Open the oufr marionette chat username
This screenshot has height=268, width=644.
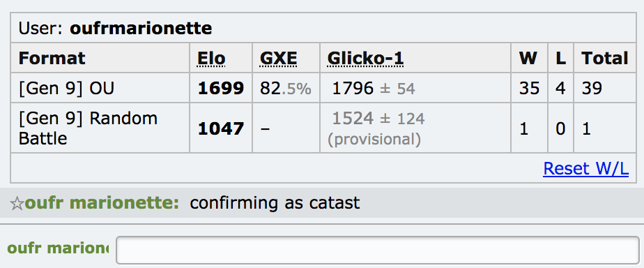[102, 203]
